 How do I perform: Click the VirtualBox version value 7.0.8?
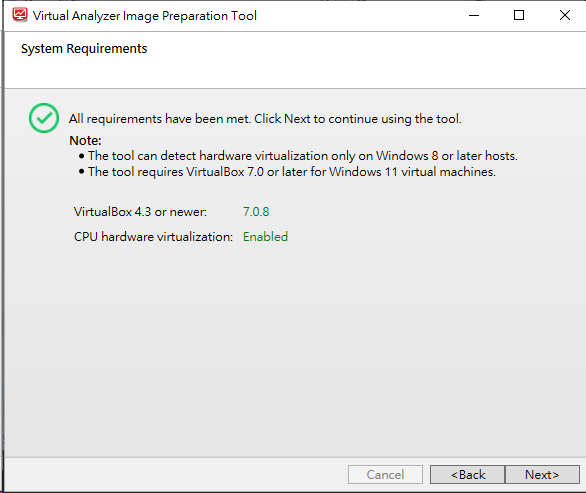tap(256, 212)
